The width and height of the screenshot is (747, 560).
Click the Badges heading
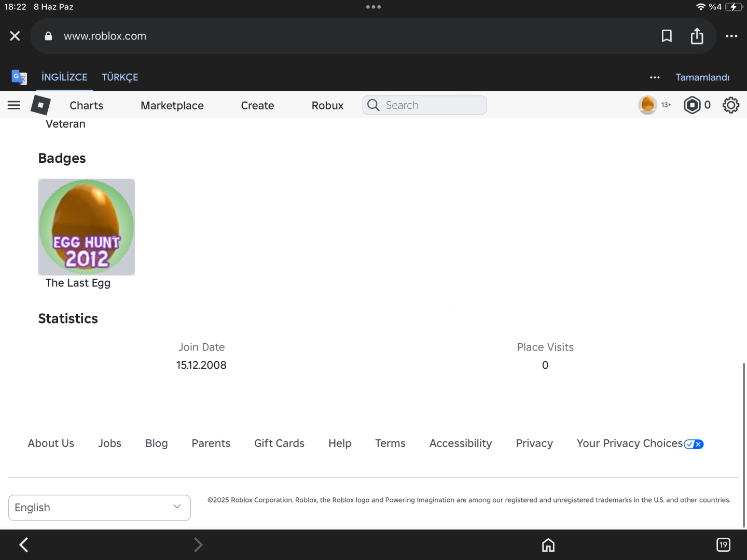pyautogui.click(x=62, y=158)
